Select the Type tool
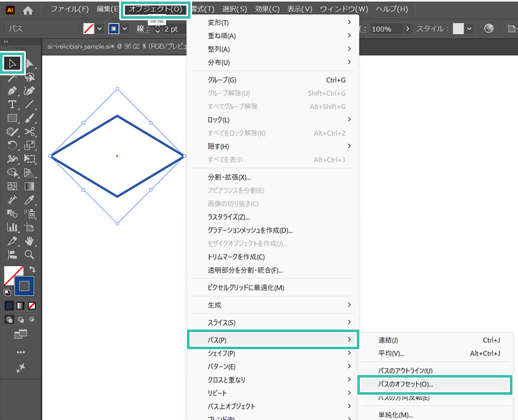Image resolution: width=518 pixels, height=420 pixels. click(x=13, y=105)
